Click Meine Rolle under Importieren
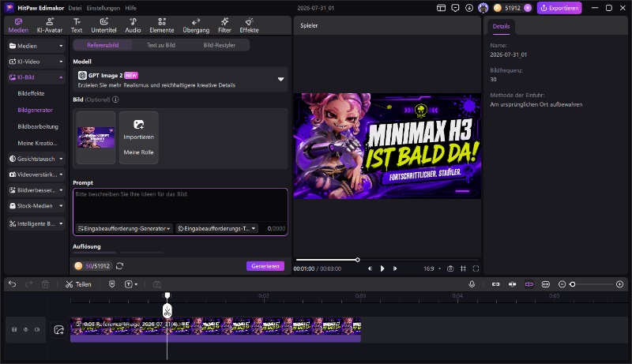632x364 pixels. point(139,152)
